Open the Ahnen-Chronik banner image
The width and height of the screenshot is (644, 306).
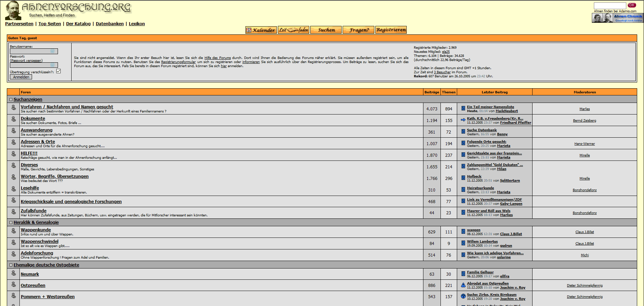point(617,18)
